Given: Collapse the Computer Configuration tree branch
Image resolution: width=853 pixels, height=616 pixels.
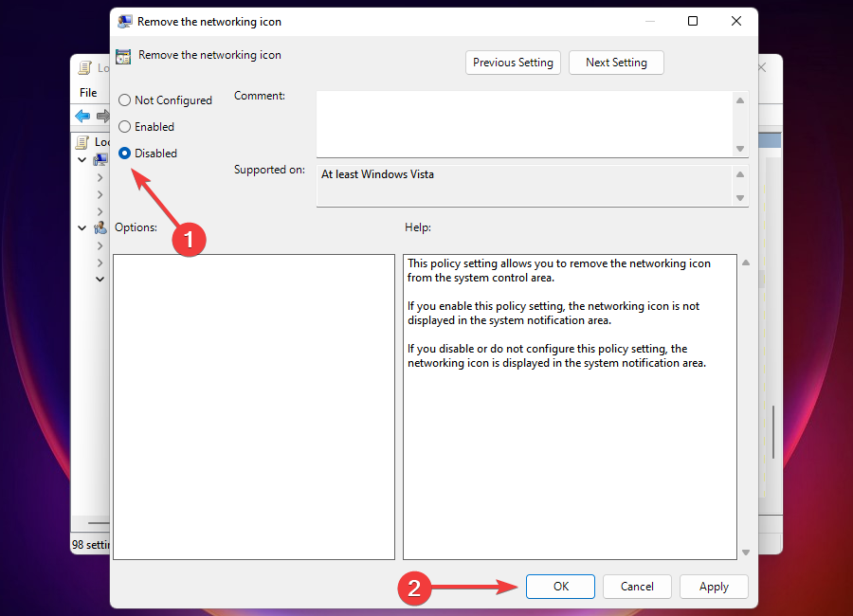Looking at the screenshot, I should 82,158.
